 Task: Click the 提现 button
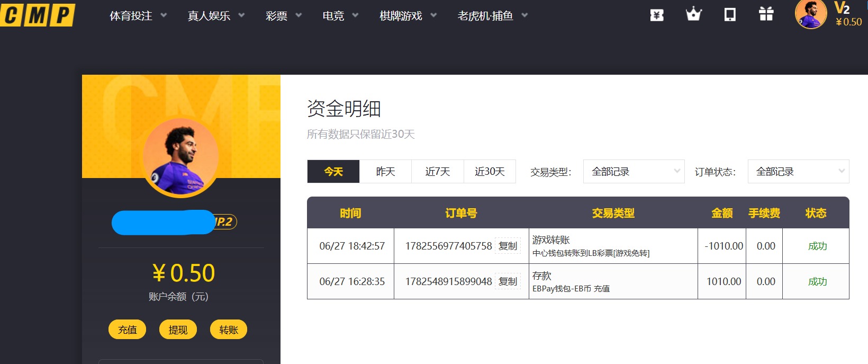tap(178, 330)
